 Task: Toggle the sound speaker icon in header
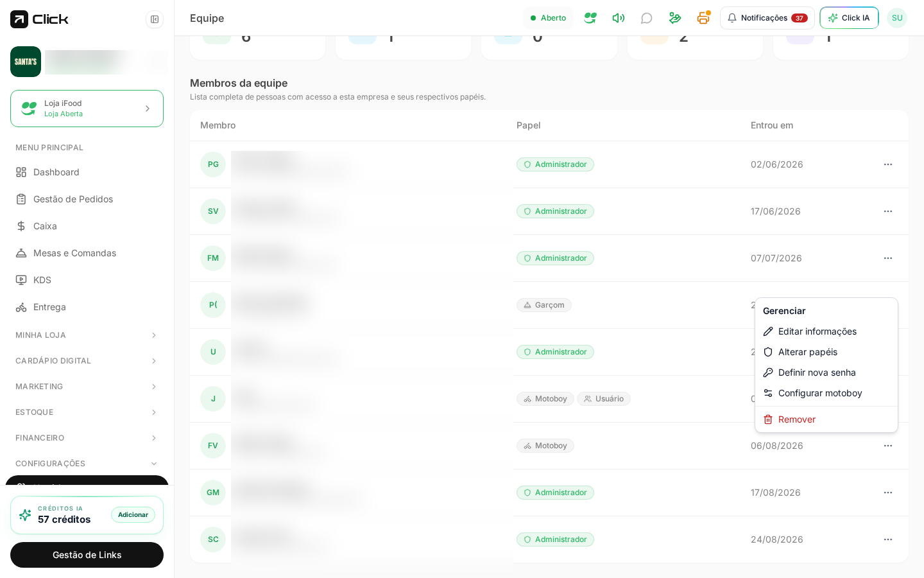click(619, 18)
